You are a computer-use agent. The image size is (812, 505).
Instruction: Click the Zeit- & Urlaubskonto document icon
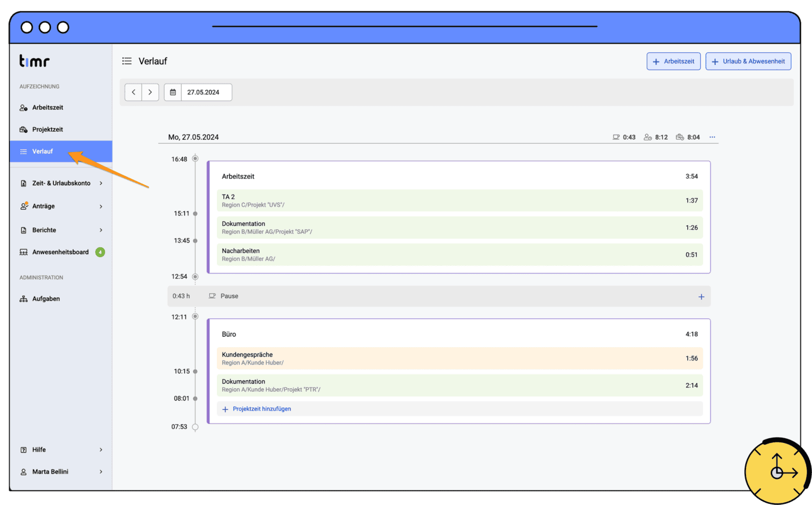pos(24,183)
